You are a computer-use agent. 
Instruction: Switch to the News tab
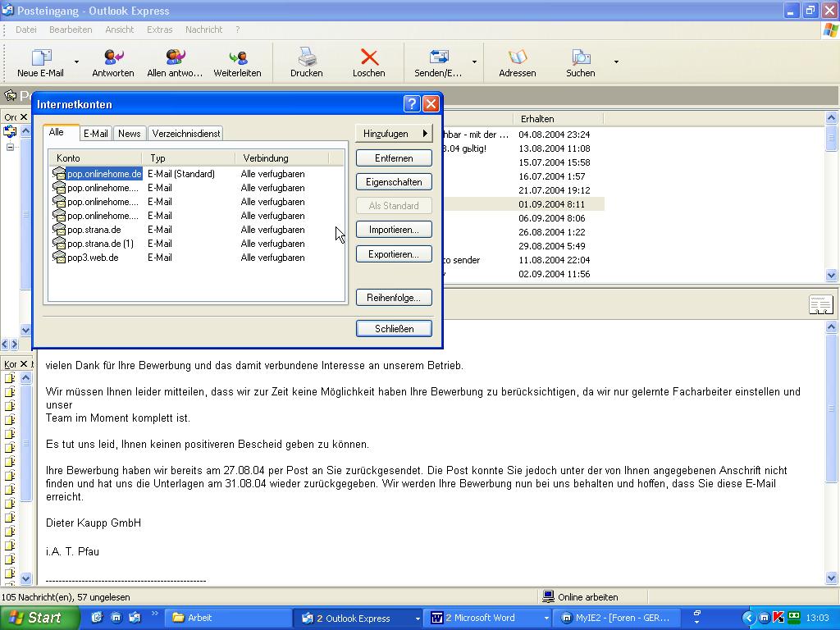pyautogui.click(x=129, y=134)
